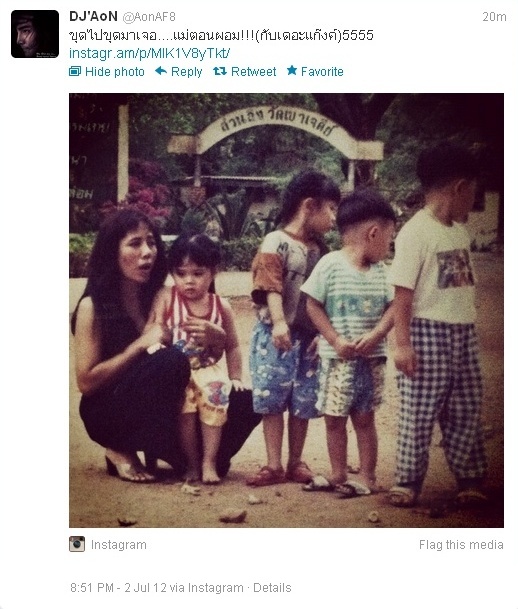The height and width of the screenshot is (609, 518).
Task: Open the 8:51 PM - 2 Jul 12 permalink
Action: click(x=118, y=588)
